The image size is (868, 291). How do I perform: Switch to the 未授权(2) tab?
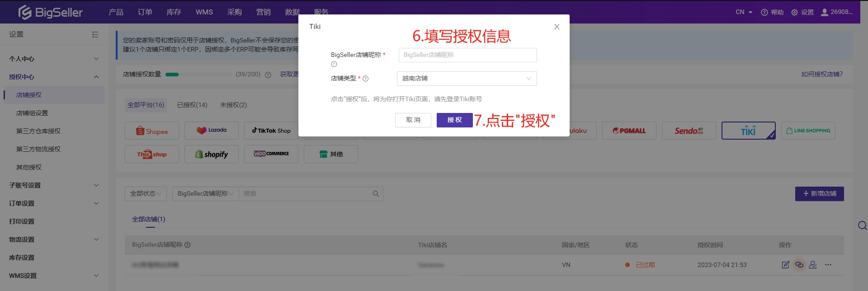coord(233,105)
